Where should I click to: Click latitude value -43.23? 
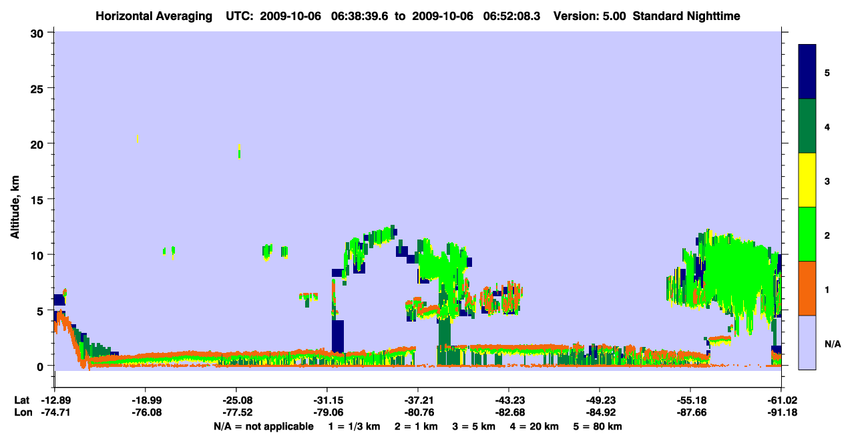click(509, 400)
